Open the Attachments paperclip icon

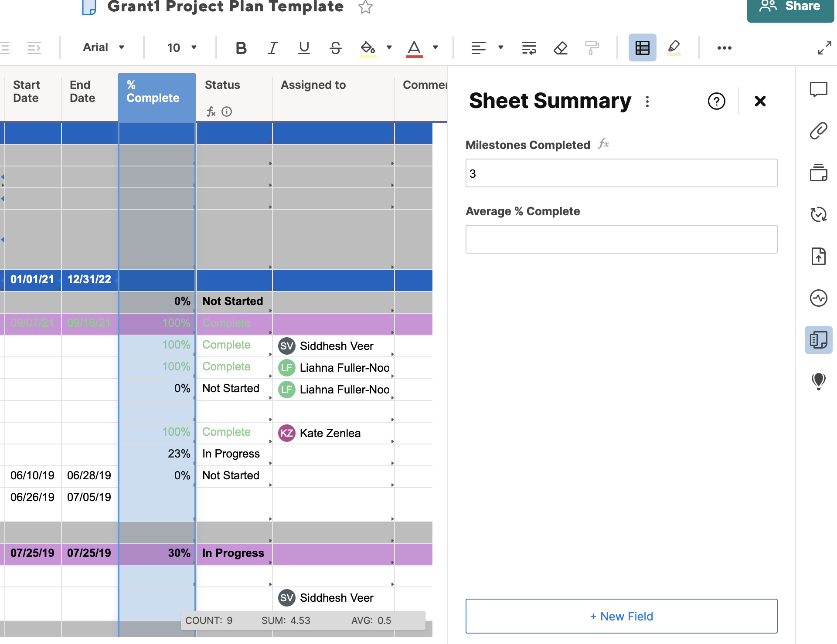tap(818, 131)
